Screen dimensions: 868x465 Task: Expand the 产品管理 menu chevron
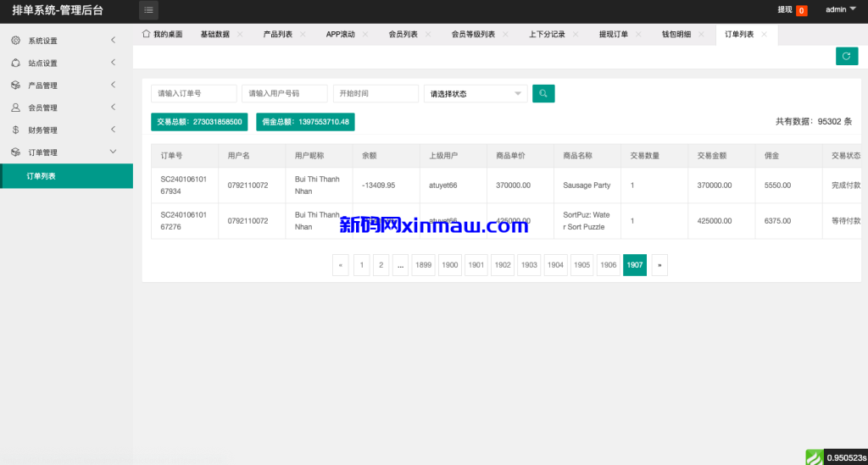point(113,85)
